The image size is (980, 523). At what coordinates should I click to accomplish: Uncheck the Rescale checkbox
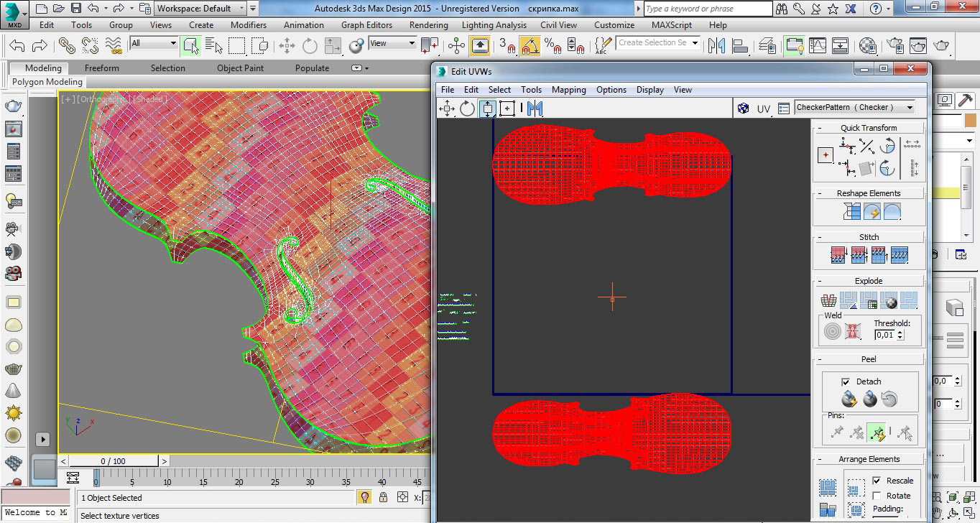pos(877,481)
